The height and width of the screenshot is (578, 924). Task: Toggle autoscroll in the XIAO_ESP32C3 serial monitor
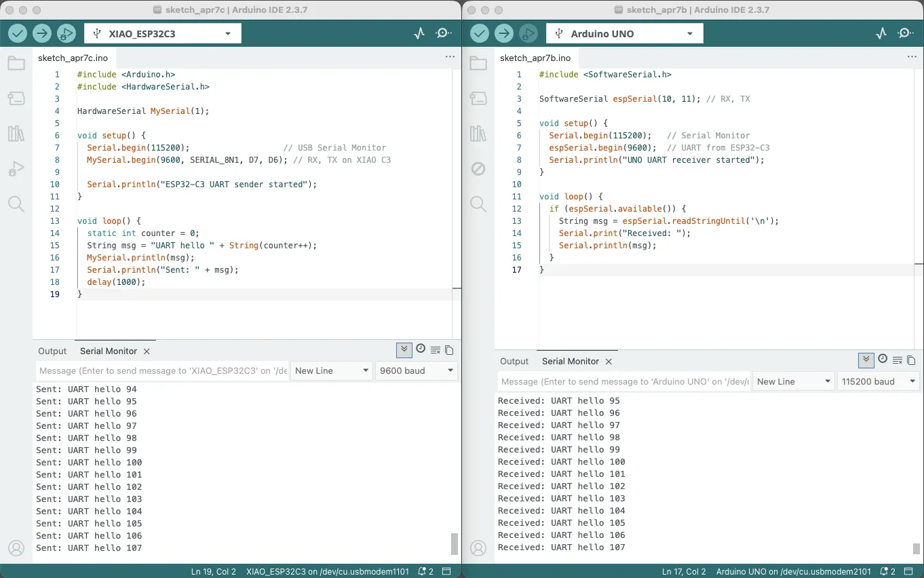point(404,350)
